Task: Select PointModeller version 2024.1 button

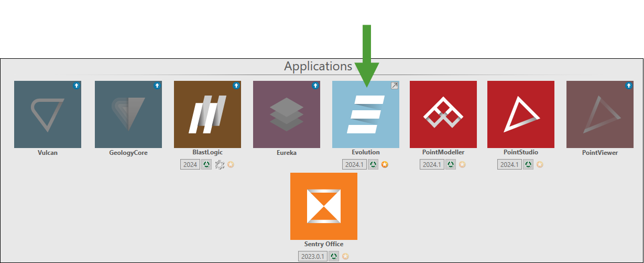Action: pyautogui.click(x=432, y=165)
